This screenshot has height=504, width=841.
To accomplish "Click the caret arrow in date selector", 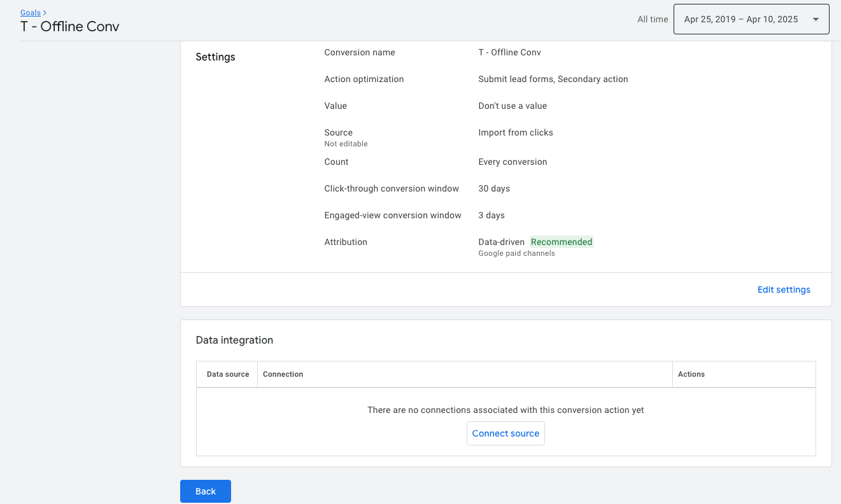I will [816, 19].
